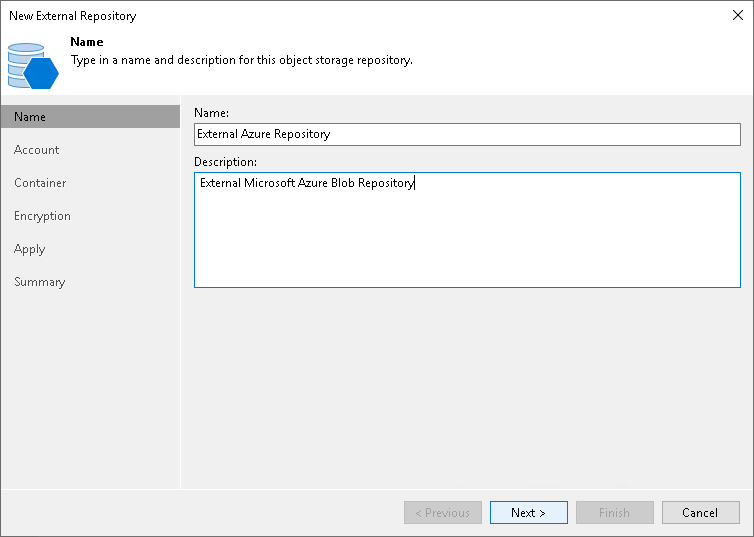
Task: Click the "Description:" field label
Action: (x=225, y=161)
